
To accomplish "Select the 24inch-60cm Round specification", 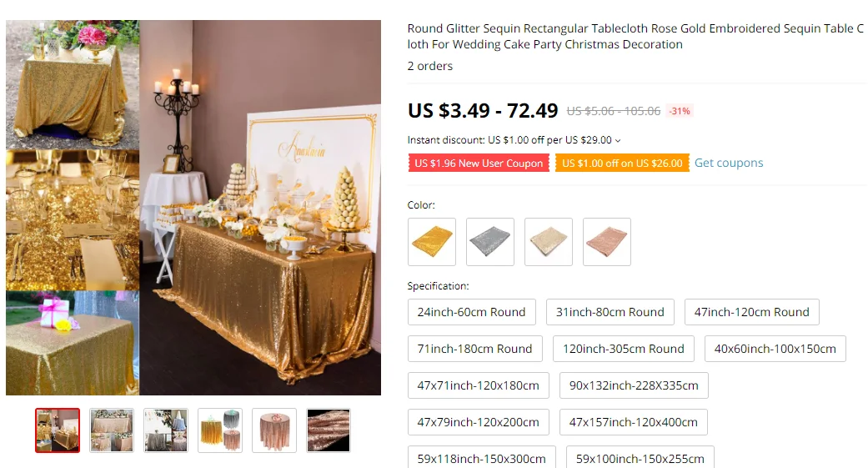I will 472,312.
